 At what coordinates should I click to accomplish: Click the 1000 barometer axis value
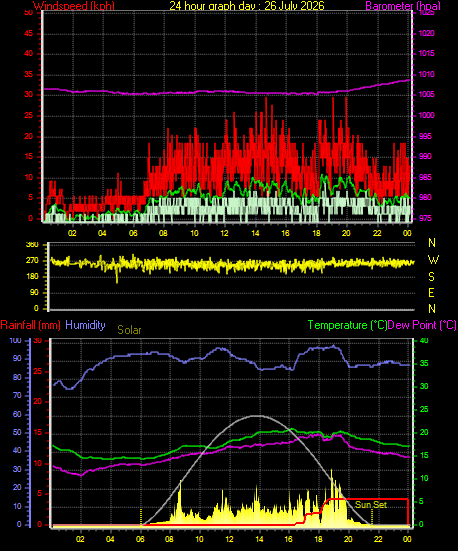[x=426, y=115]
